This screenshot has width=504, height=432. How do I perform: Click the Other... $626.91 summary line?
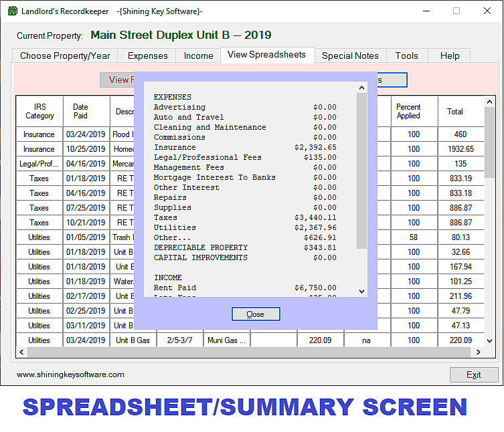[x=245, y=237]
